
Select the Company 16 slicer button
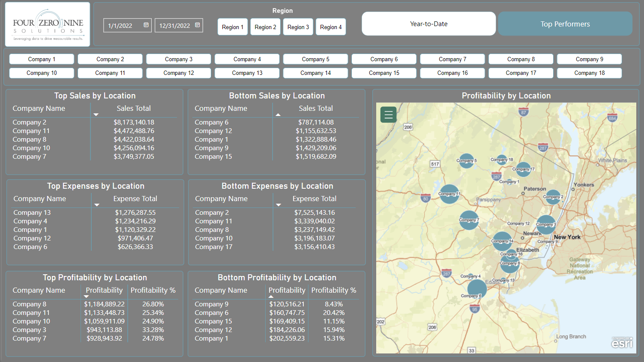pyautogui.click(x=452, y=73)
